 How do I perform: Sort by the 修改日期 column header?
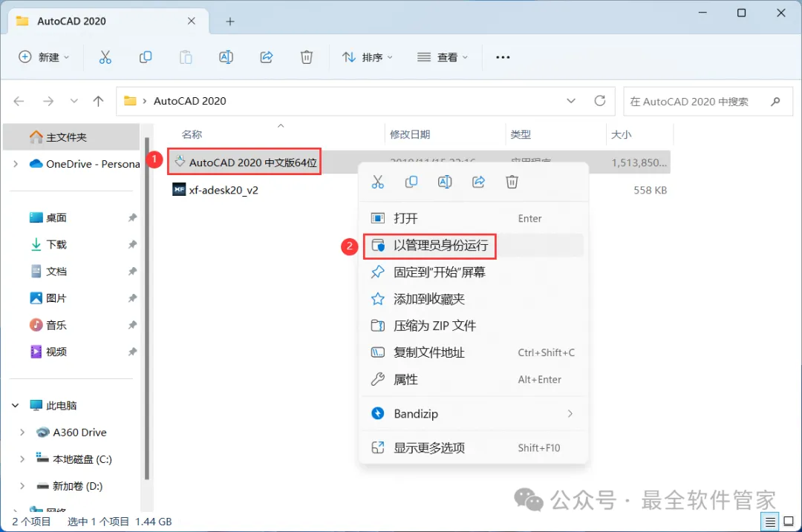click(x=410, y=135)
